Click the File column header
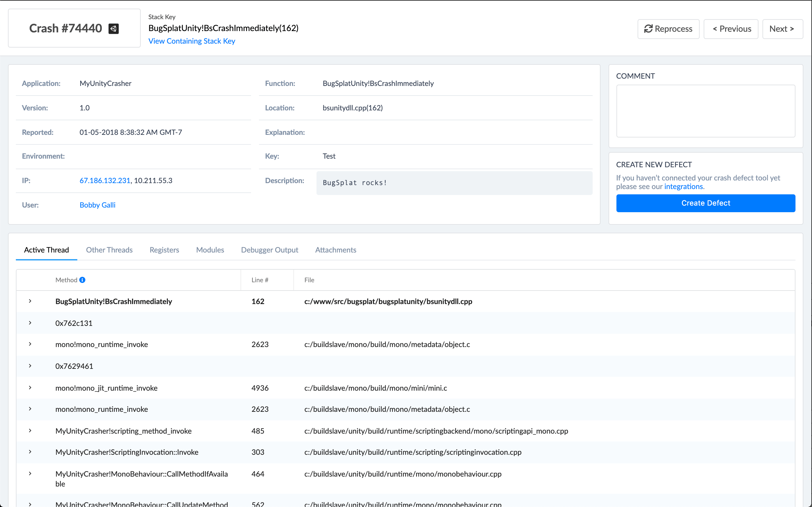 (x=309, y=280)
